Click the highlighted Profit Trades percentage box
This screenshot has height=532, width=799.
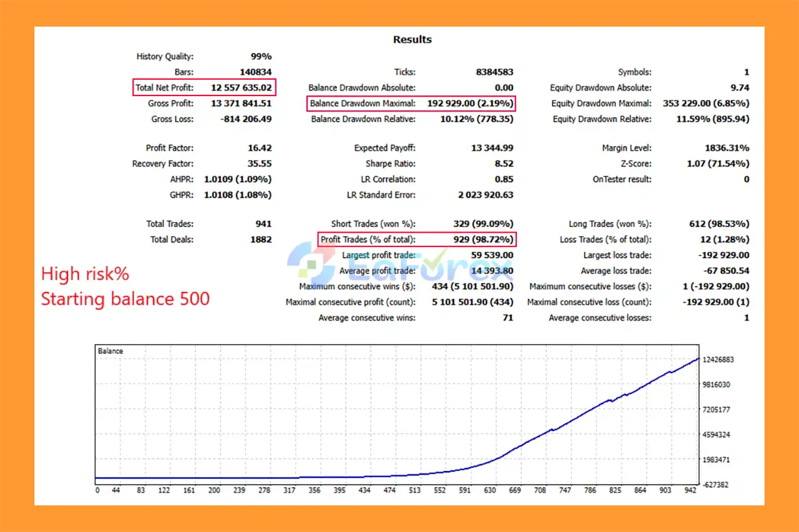(416, 239)
